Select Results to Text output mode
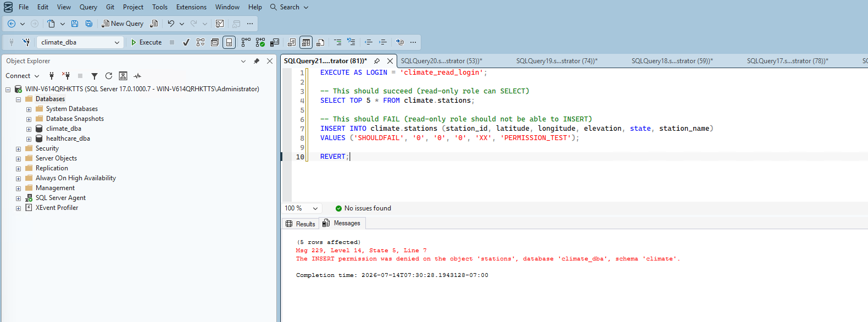 (292, 42)
